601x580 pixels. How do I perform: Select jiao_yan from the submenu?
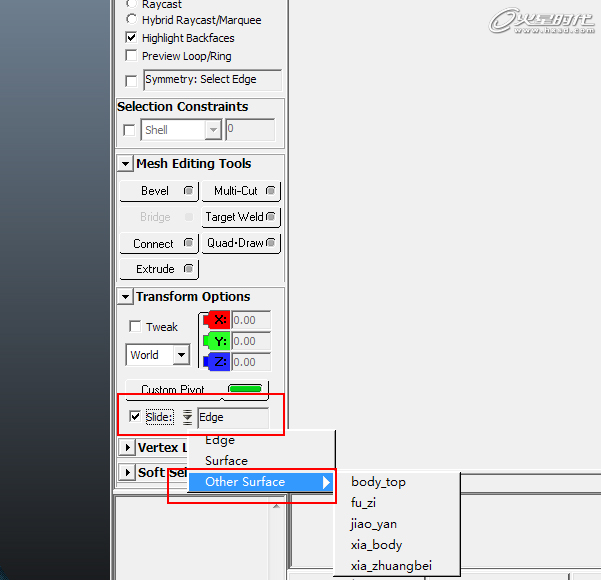pyautogui.click(x=397, y=524)
